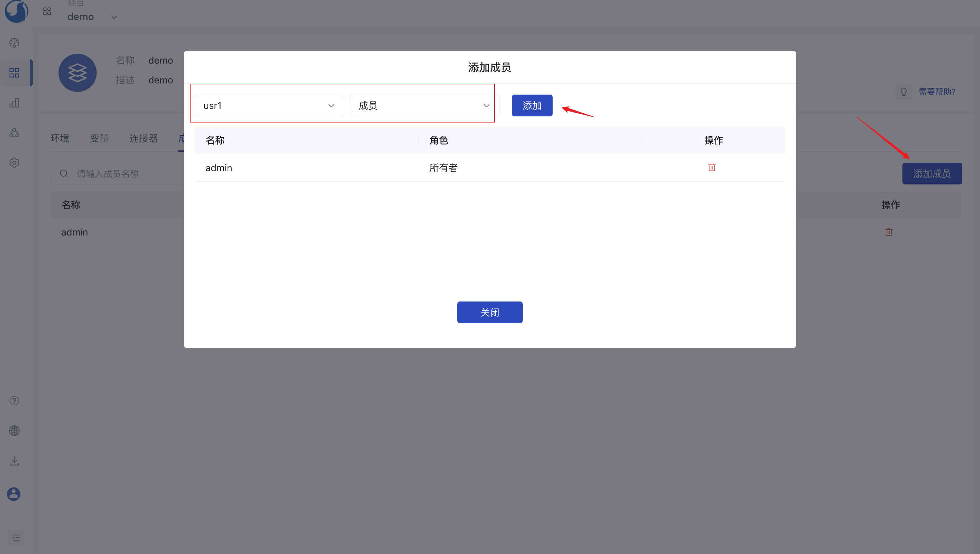
Task: Select the admin name cell in the dialog table
Action: pos(219,168)
